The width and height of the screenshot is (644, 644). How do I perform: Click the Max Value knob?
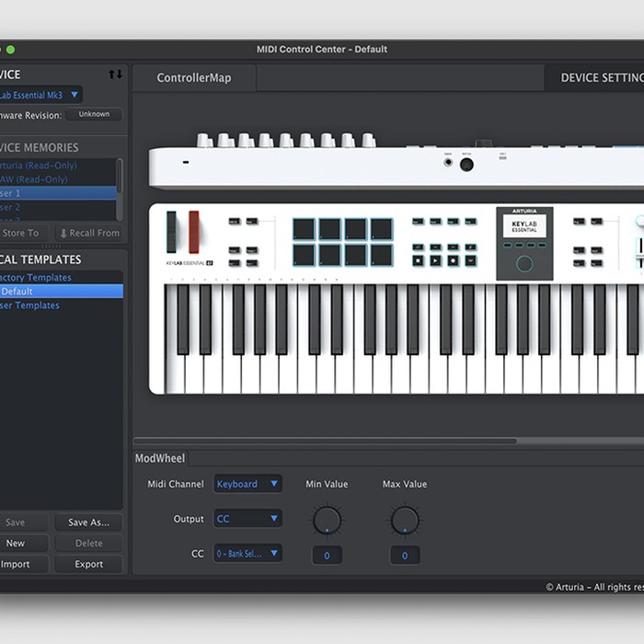click(x=405, y=520)
